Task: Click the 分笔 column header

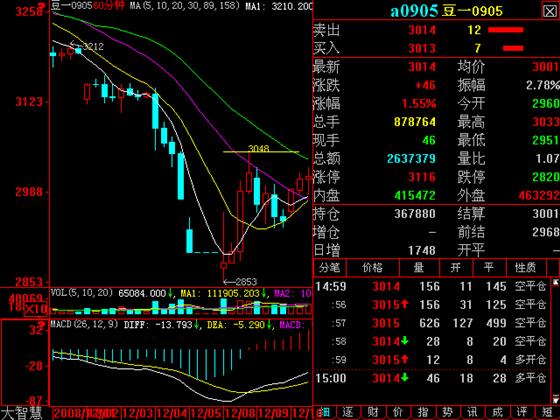Action: 330,268
